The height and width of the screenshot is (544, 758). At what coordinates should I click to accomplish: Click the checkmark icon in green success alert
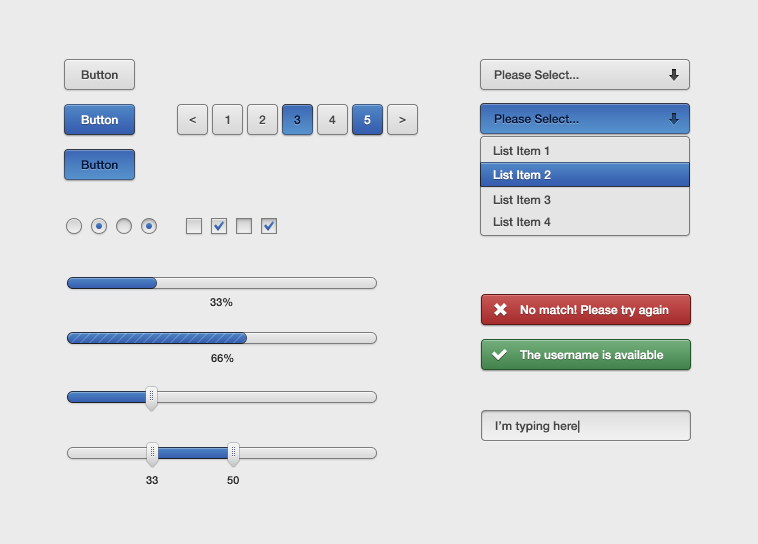coord(499,354)
